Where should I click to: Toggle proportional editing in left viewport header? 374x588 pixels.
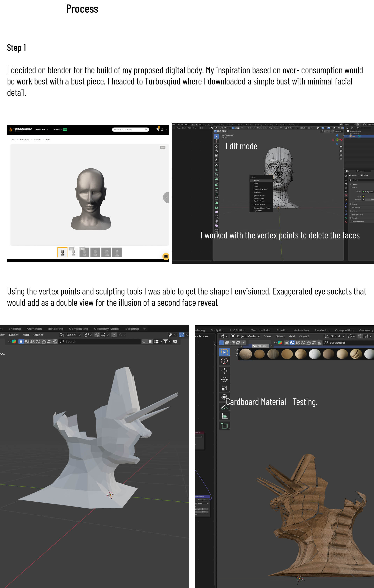click(x=114, y=335)
